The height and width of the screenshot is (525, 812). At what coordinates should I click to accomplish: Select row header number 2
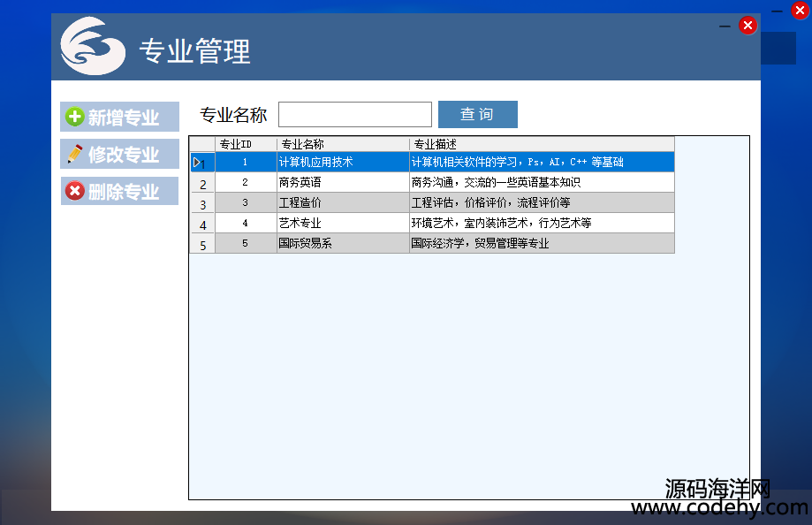(202, 183)
